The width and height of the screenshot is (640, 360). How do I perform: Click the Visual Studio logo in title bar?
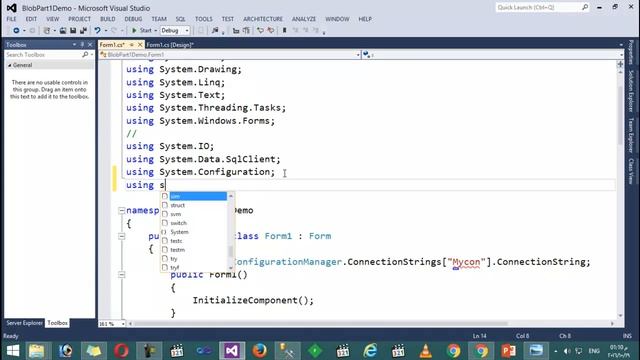pyautogui.click(x=11, y=8)
